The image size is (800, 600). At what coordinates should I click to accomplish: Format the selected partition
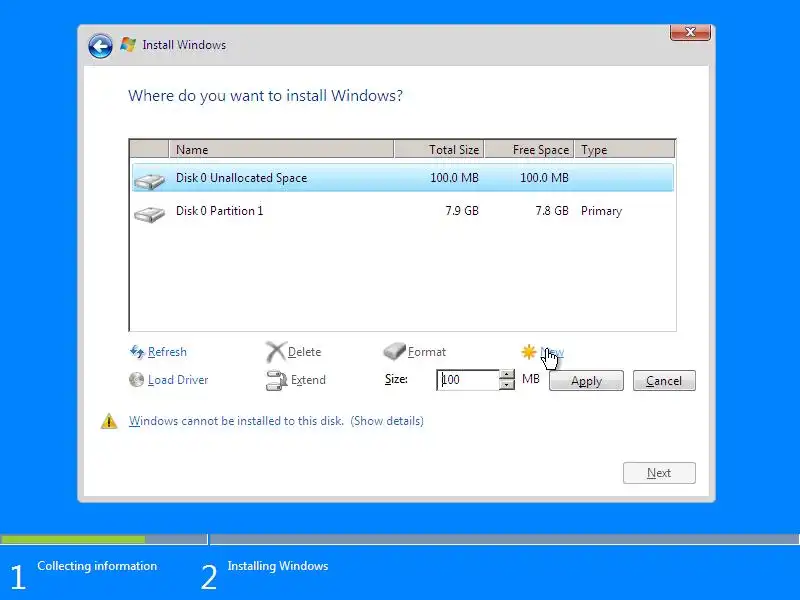[x=427, y=352]
